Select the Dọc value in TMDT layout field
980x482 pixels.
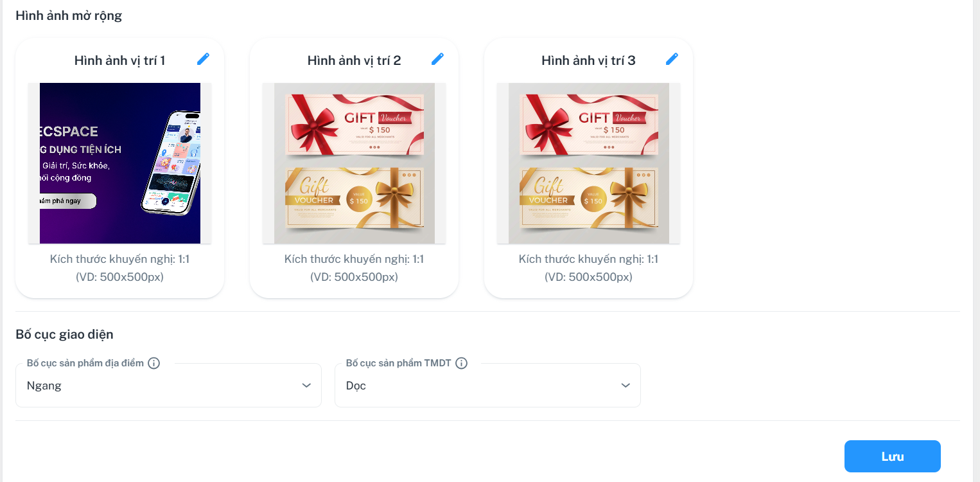click(x=487, y=386)
